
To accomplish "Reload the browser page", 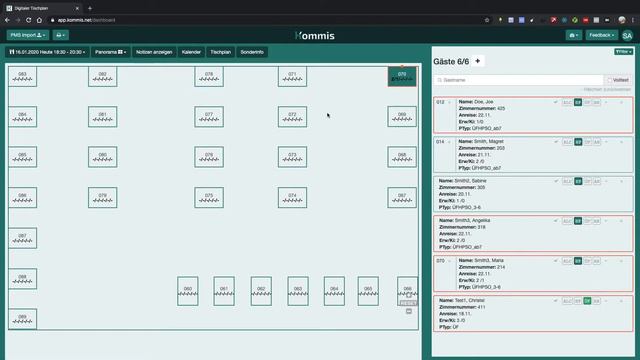I will click(x=28, y=20).
